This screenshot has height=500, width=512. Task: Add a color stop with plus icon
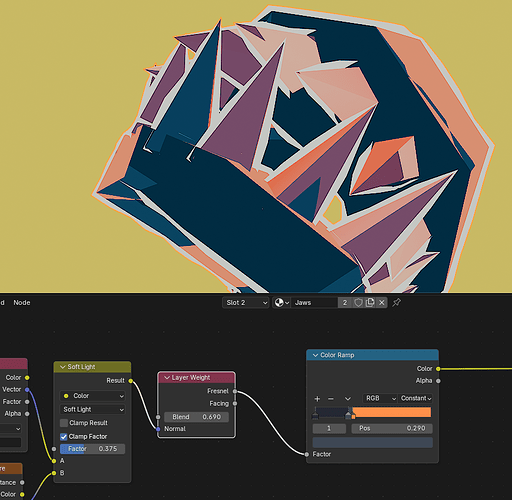coord(317,399)
